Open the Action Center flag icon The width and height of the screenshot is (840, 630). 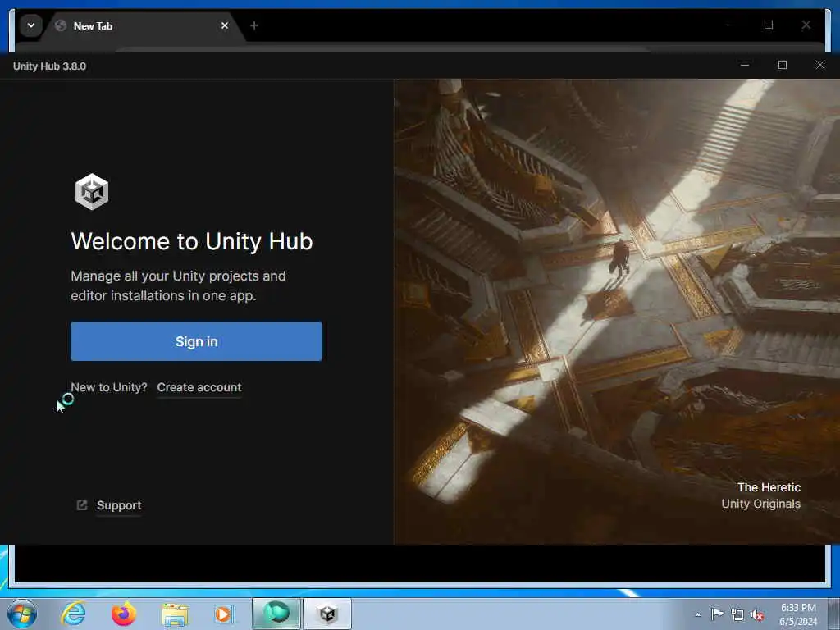(x=717, y=614)
